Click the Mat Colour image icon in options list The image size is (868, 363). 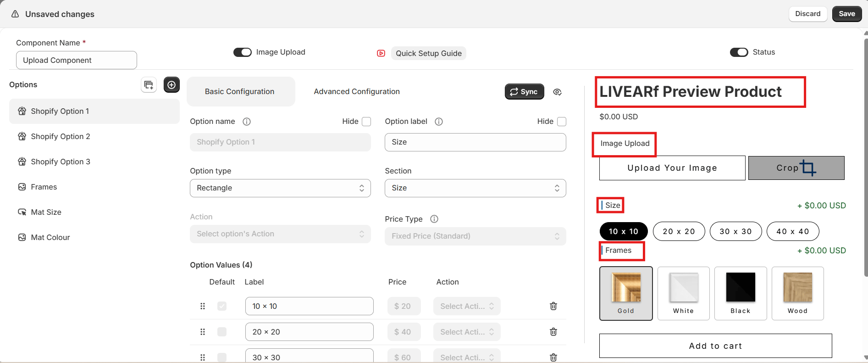tap(22, 237)
